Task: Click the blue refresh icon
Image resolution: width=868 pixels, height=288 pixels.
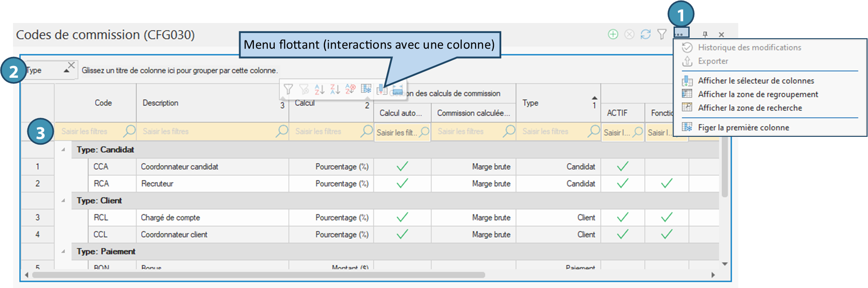Action: [x=645, y=34]
